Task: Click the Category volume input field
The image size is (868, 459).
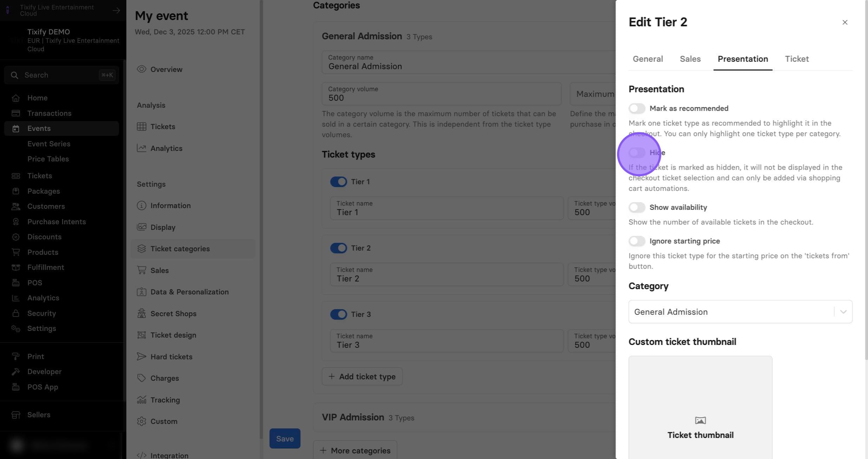Action: coord(442,94)
